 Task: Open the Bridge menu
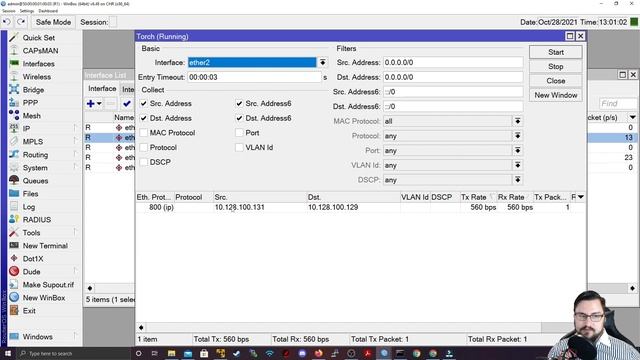click(33, 90)
